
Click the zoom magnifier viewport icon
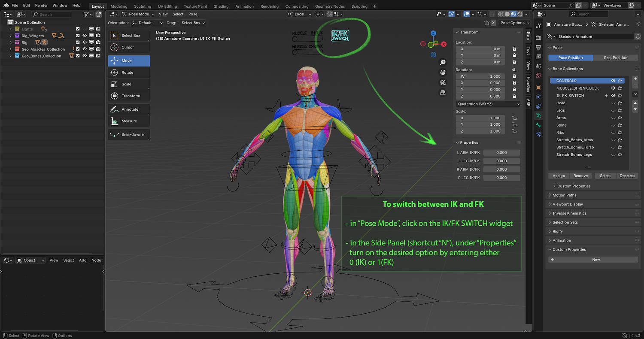coord(443,62)
